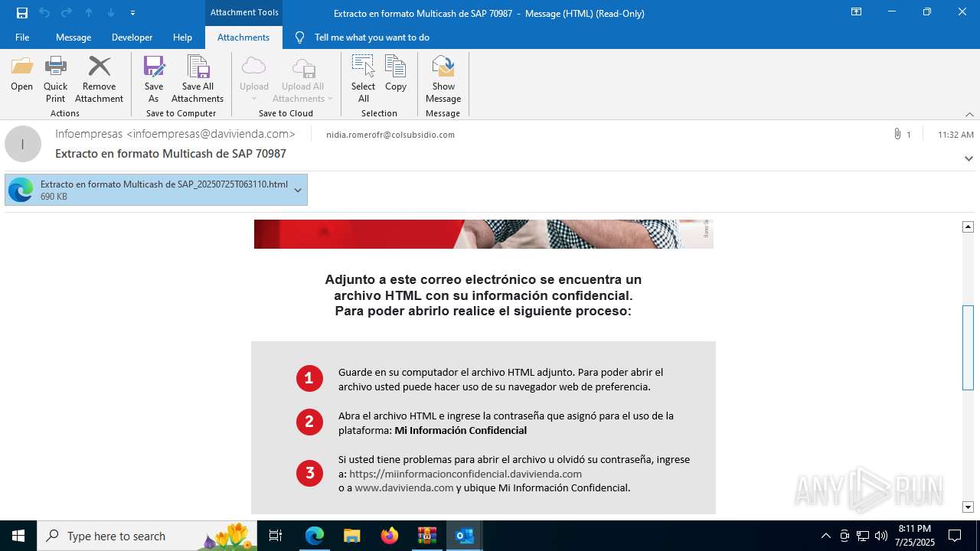This screenshot has width=980, height=551.
Task: Click the paperclip attachment count icon
Action: (897, 134)
